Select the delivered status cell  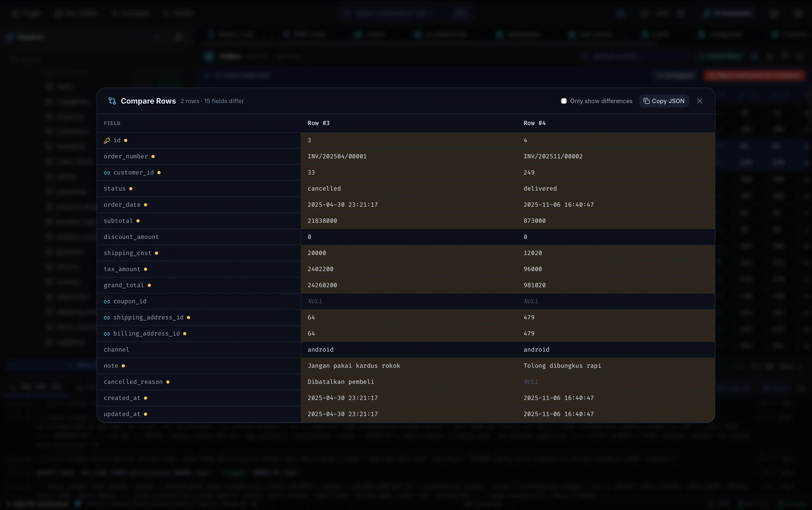pos(616,189)
